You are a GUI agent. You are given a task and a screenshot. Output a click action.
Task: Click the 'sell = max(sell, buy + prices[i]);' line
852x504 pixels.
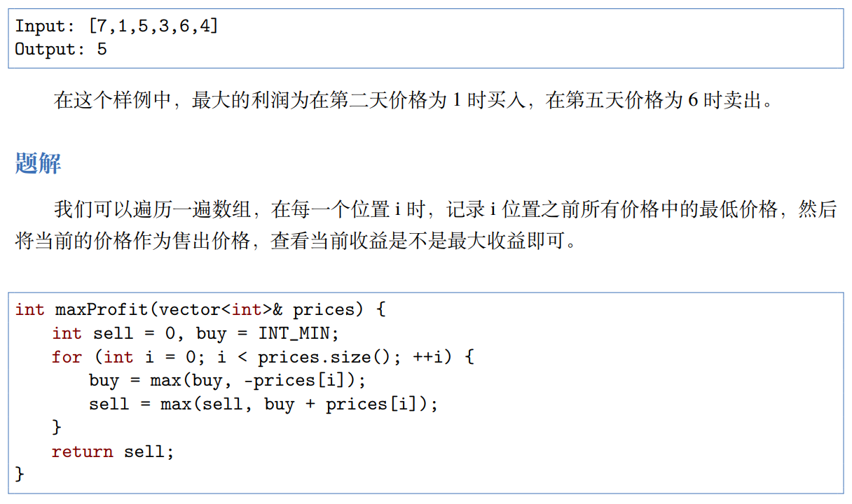click(x=263, y=405)
